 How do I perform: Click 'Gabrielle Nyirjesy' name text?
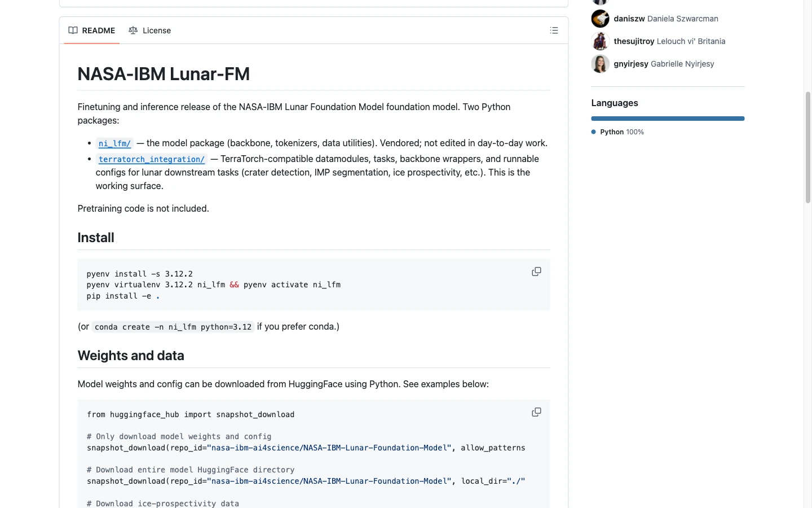682,64
